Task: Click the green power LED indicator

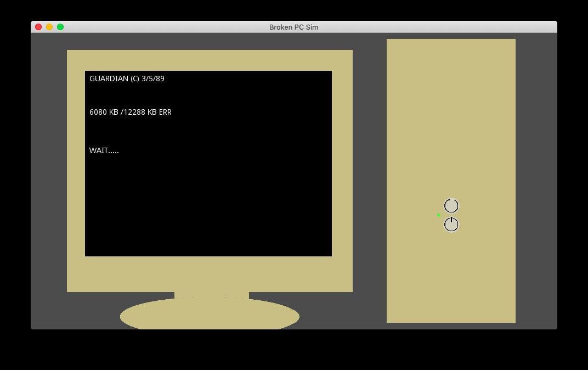Action: (438, 215)
